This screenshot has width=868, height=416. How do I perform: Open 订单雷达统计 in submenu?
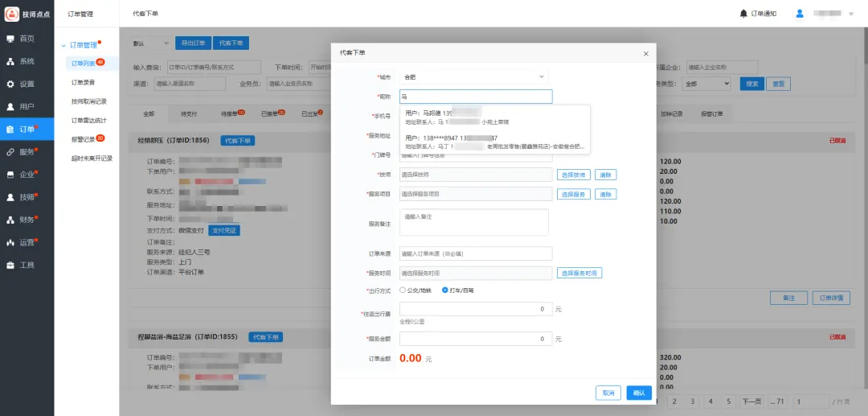(x=89, y=120)
